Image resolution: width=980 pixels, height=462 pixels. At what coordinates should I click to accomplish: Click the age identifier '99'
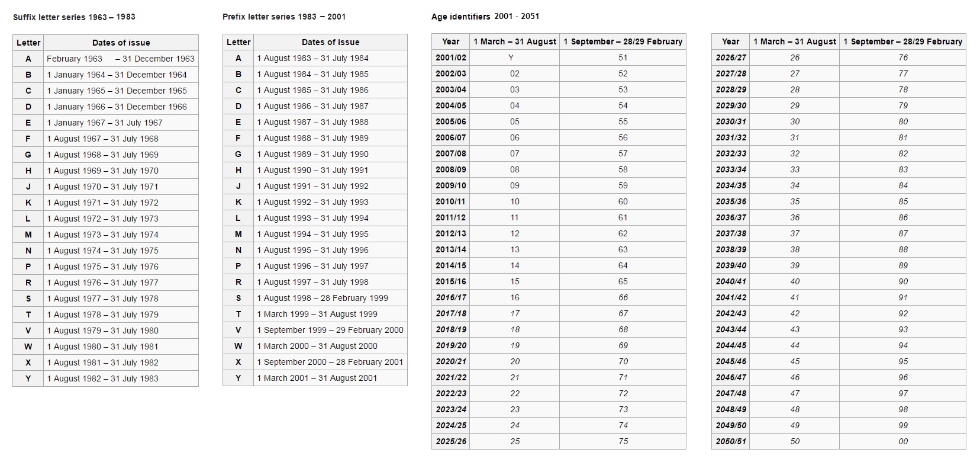(x=903, y=425)
